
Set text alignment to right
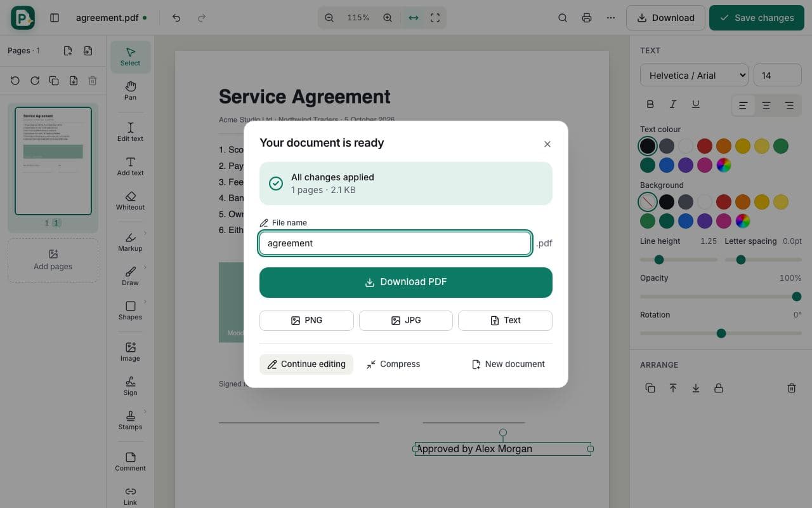point(789,105)
